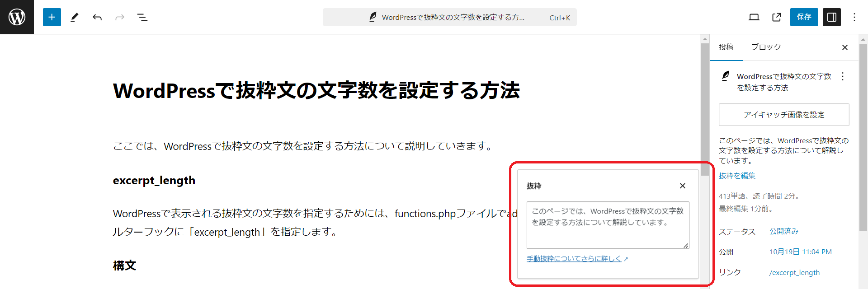Viewport: 868px width, 289px height.
Task: Click the 保存 button
Action: [x=804, y=17]
